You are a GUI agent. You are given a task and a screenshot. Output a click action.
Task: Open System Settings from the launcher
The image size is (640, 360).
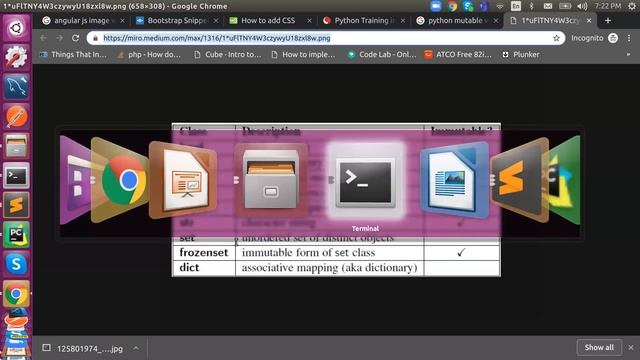click(x=16, y=57)
